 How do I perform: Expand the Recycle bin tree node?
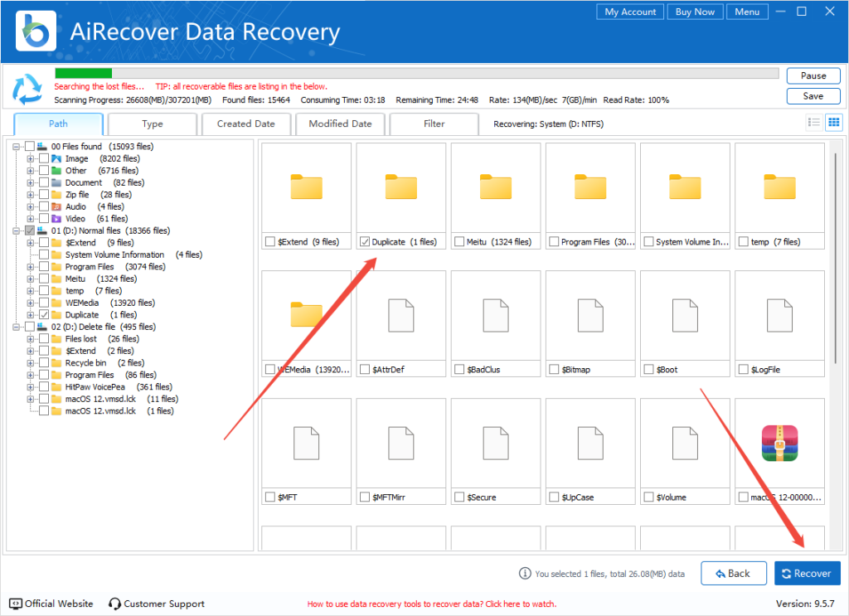31,363
